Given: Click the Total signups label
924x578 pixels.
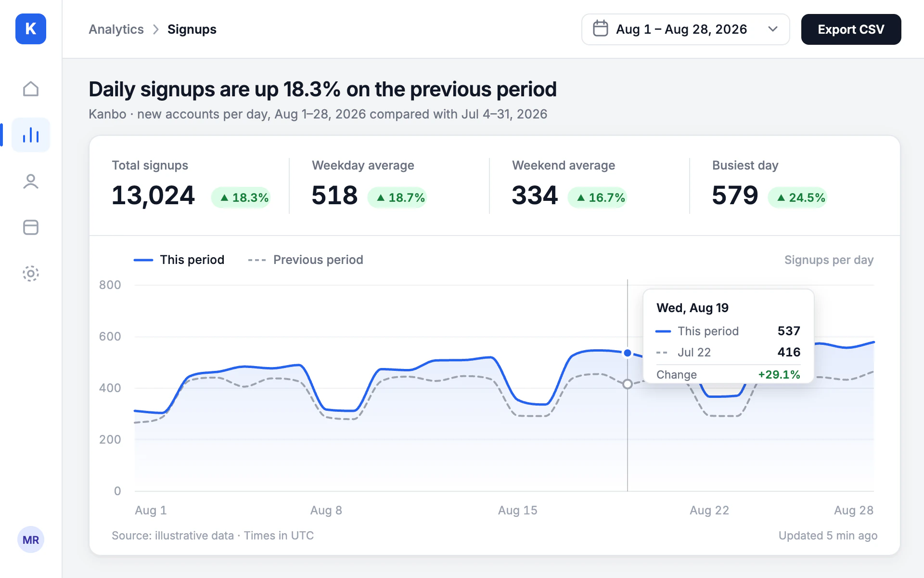Looking at the screenshot, I should [150, 165].
